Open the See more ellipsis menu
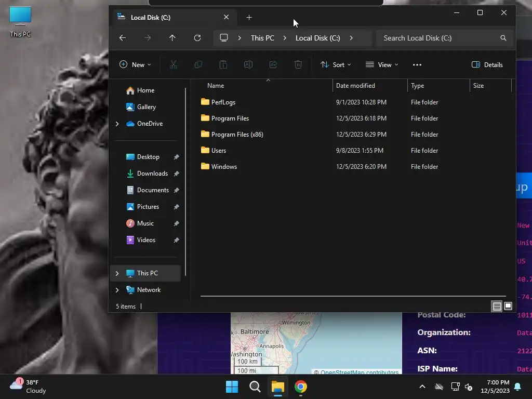The width and height of the screenshot is (532, 399). (x=417, y=65)
